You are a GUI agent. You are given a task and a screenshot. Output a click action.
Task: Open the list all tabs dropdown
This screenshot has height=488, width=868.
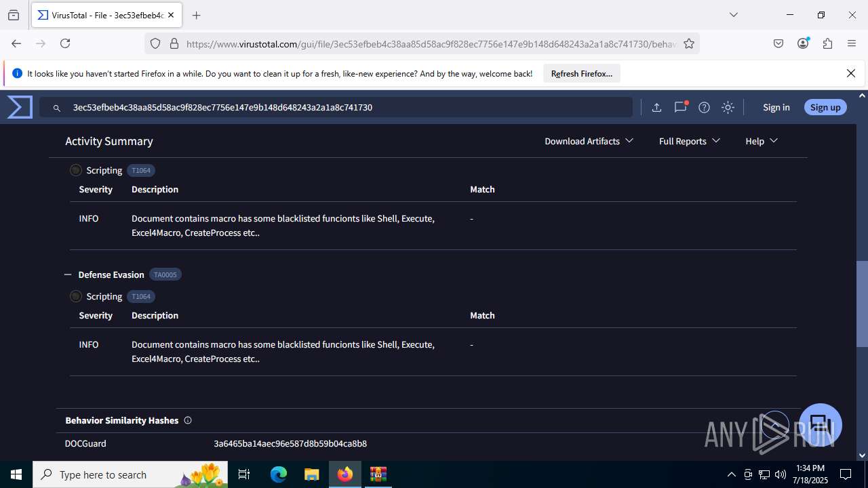tap(733, 15)
